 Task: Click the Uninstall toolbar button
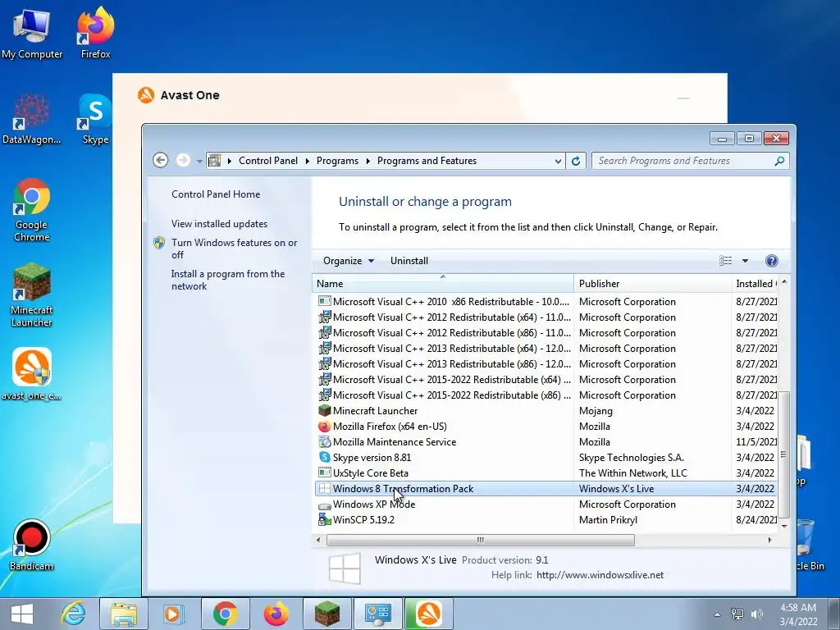[x=409, y=261]
